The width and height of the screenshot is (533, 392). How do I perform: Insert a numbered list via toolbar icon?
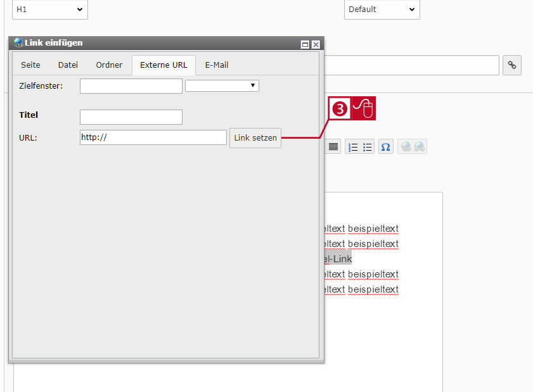tap(353, 147)
